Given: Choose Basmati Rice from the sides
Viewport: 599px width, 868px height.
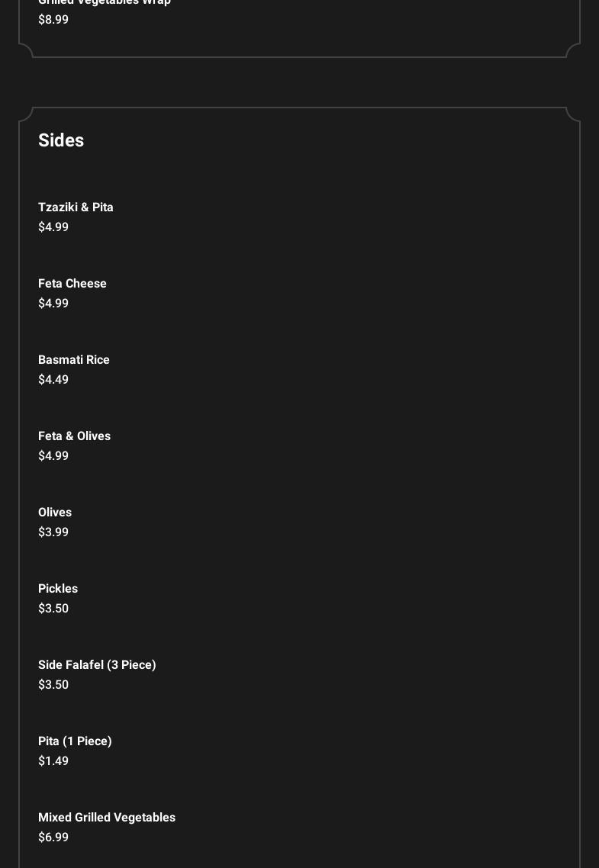Looking at the screenshot, I should pyautogui.click(x=74, y=360).
